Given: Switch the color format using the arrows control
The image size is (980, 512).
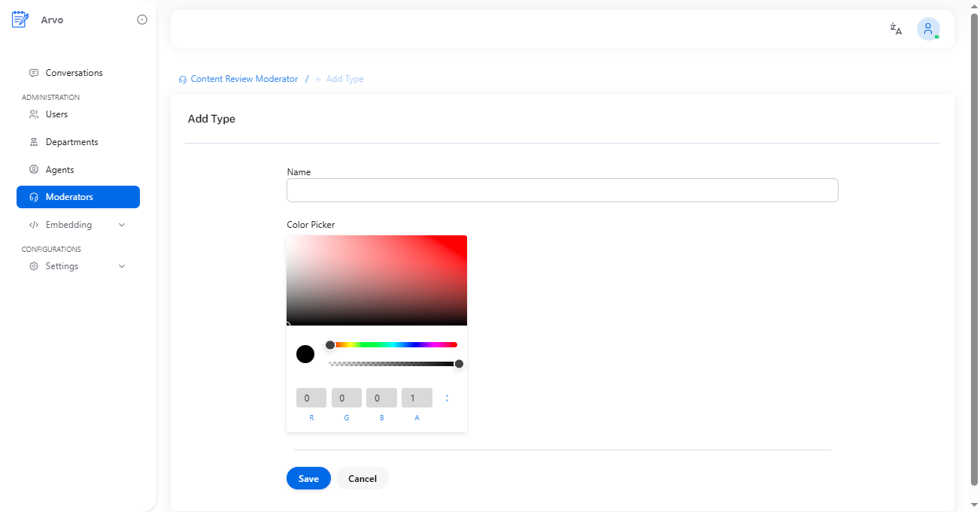Looking at the screenshot, I should point(448,398).
